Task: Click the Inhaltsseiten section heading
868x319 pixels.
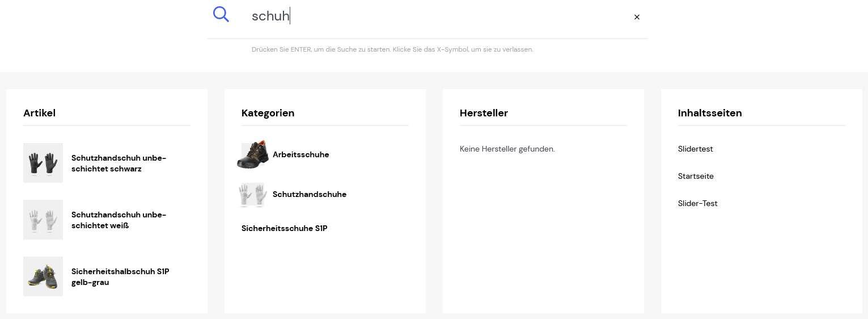Action: click(710, 113)
